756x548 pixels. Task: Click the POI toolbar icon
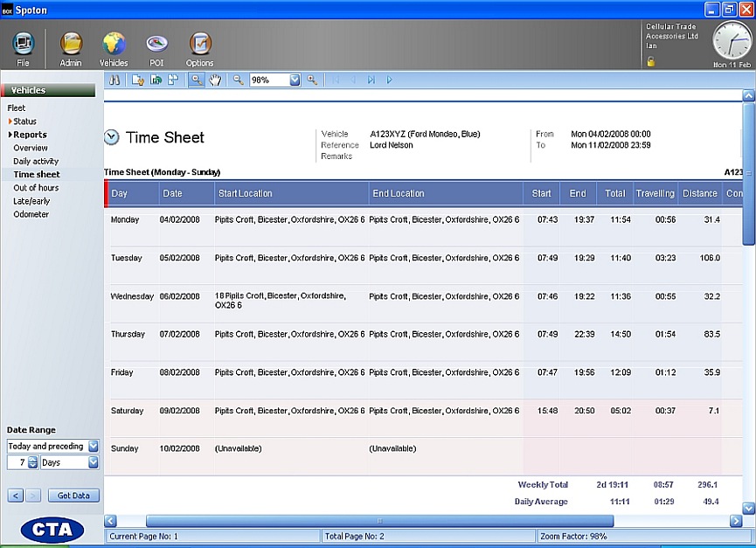point(156,45)
